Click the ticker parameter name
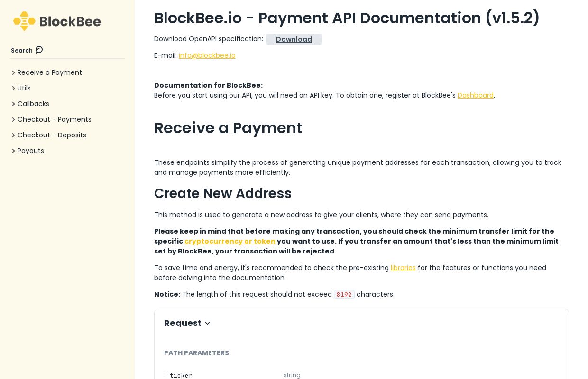The width and height of the screenshot is (588, 379). click(x=181, y=375)
